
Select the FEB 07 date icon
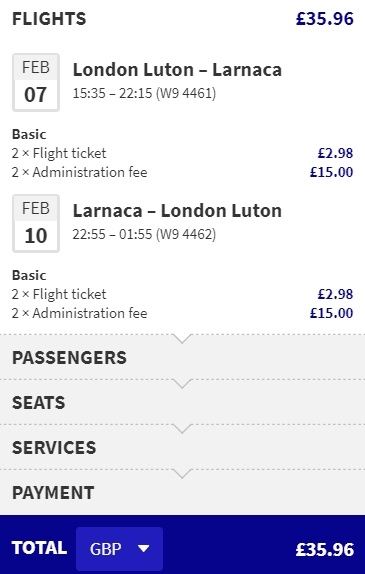click(36, 82)
